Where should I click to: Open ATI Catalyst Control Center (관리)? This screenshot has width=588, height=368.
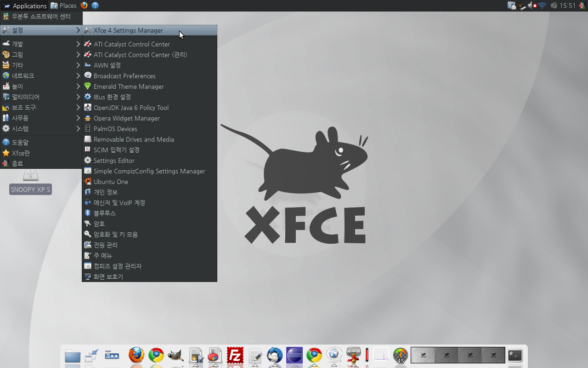(149, 55)
